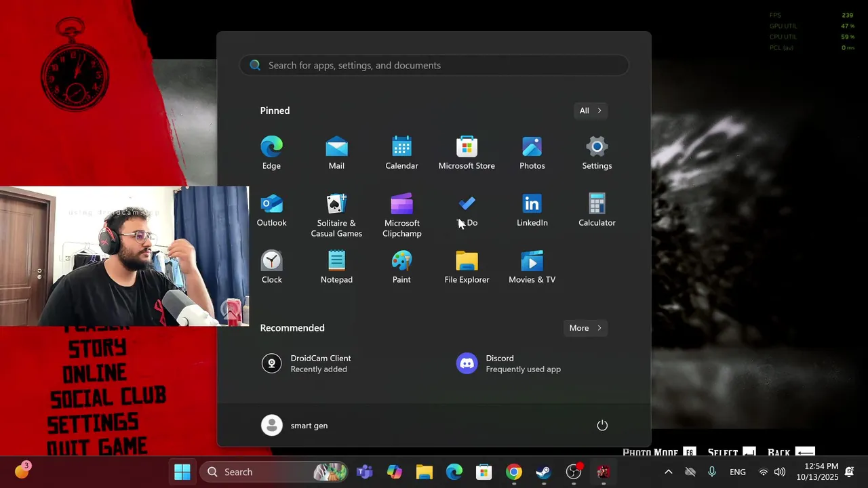Open the Calculator app
Image resolution: width=868 pixels, height=488 pixels.
pyautogui.click(x=597, y=210)
